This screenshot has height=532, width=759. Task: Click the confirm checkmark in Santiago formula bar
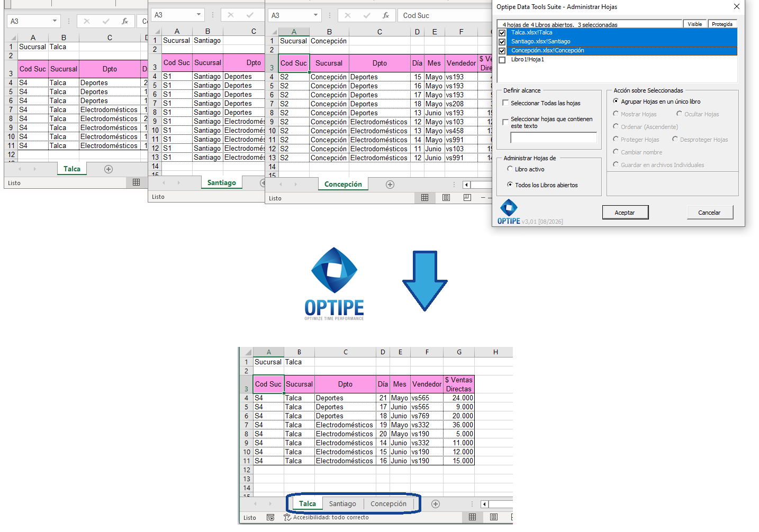tap(250, 15)
